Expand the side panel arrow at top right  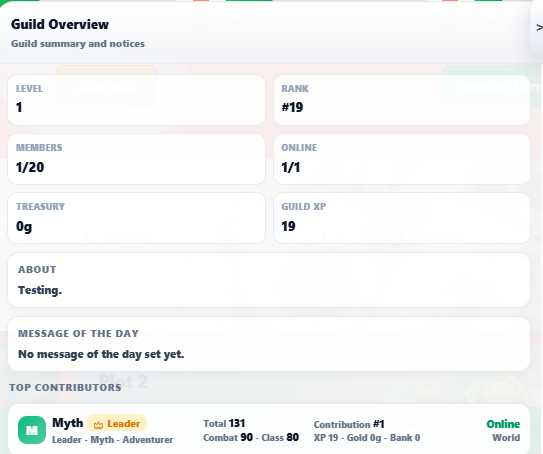pyautogui.click(x=538, y=27)
